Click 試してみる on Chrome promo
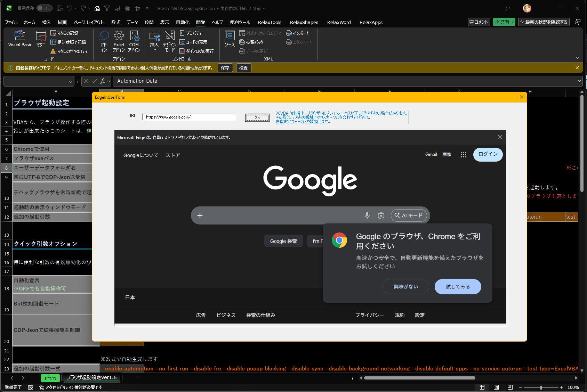This screenshot has width=587, height=392. 458,287
